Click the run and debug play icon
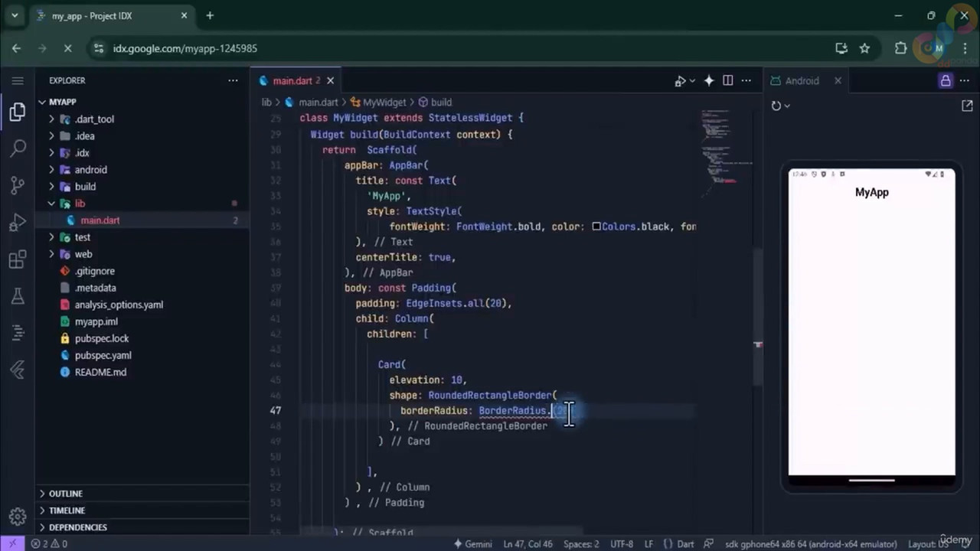980x551 pixels. click(x=680, y=80)
